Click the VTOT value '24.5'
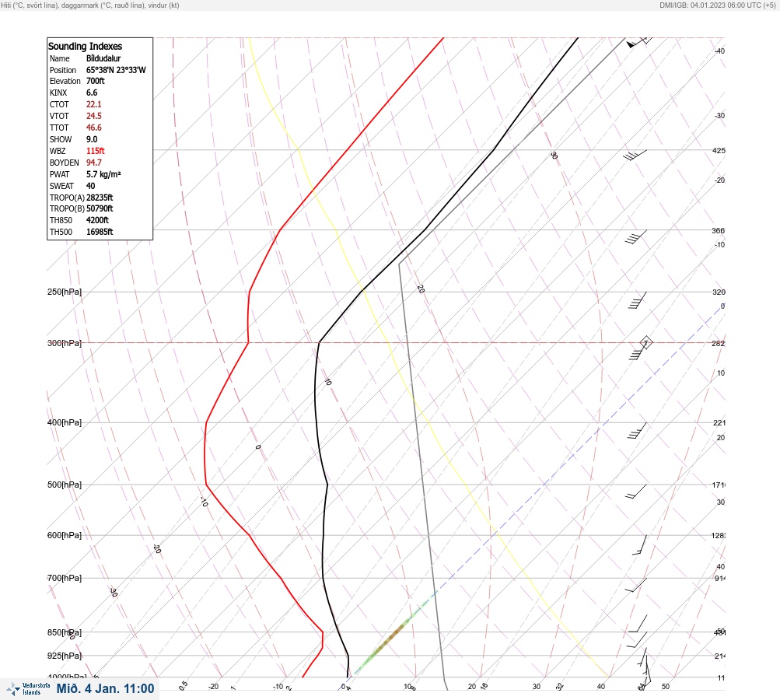 point(94,116)
